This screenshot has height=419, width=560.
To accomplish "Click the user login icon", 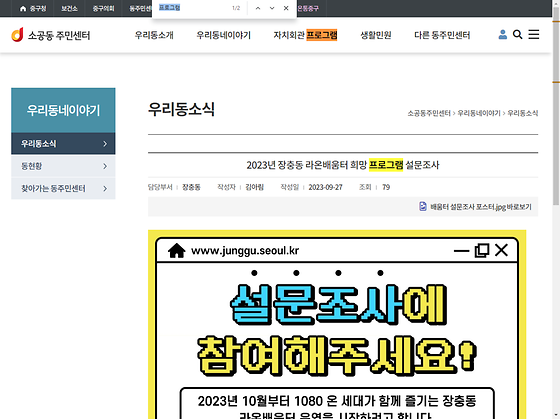I will (502, 34).
